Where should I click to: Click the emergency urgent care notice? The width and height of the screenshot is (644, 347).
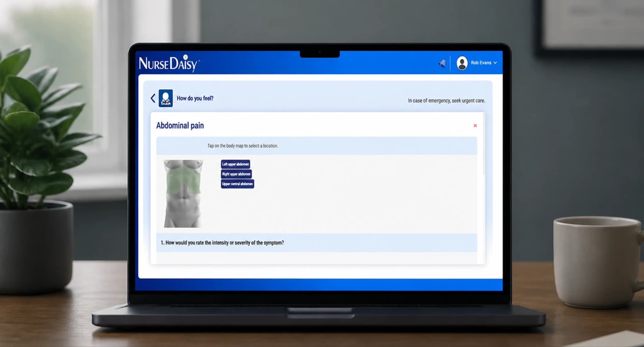pos(447,101)
